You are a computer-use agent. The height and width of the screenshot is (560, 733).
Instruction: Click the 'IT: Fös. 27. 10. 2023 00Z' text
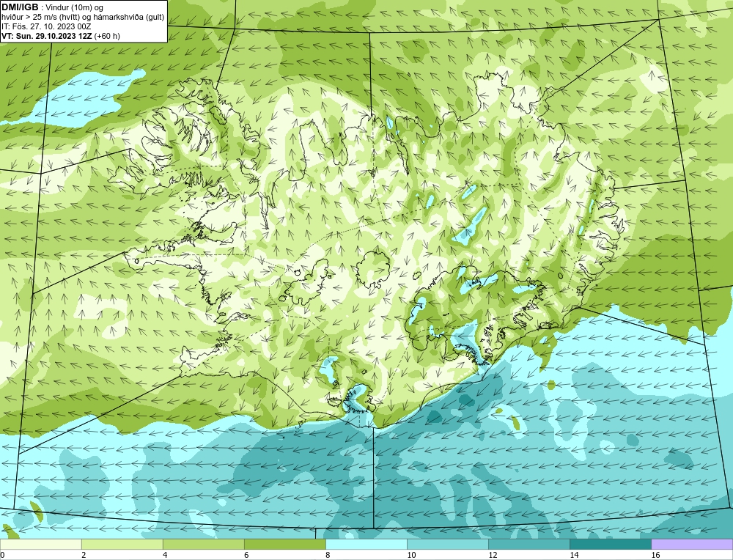[45, 26]
